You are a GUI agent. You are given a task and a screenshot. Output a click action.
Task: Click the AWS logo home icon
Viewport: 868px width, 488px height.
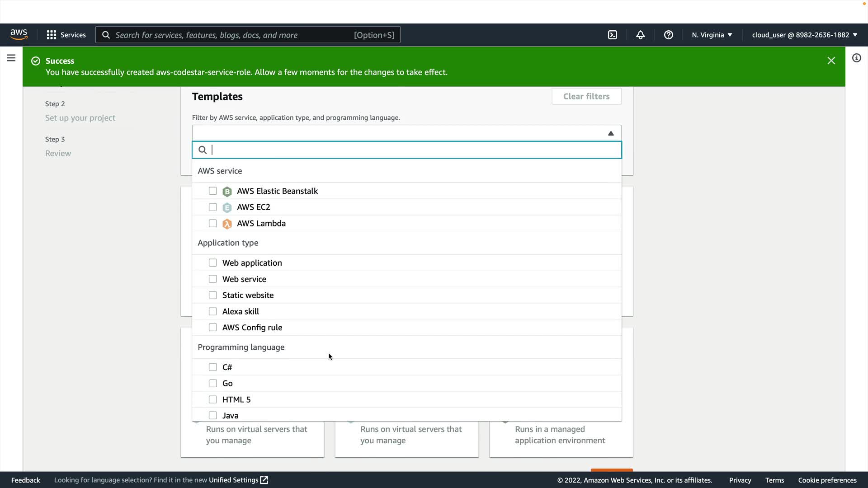(19, 35)
